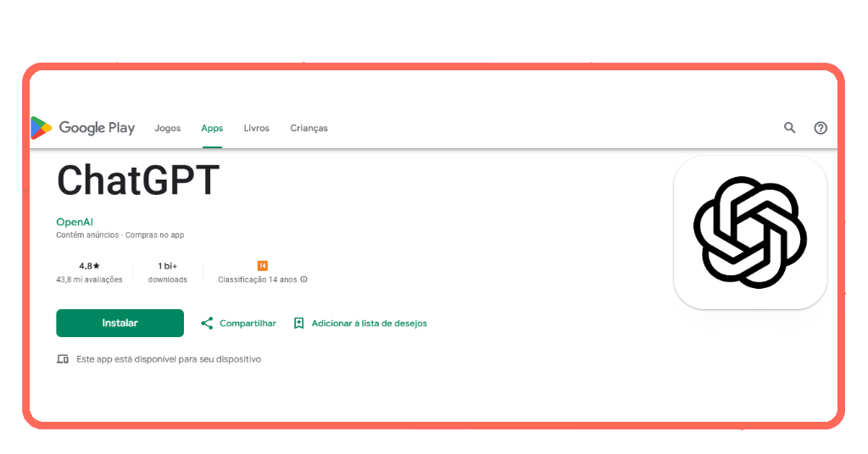Open the OpenAI developer link
Viewport: 868px width, 454px height.
click(x=75, y=222)
